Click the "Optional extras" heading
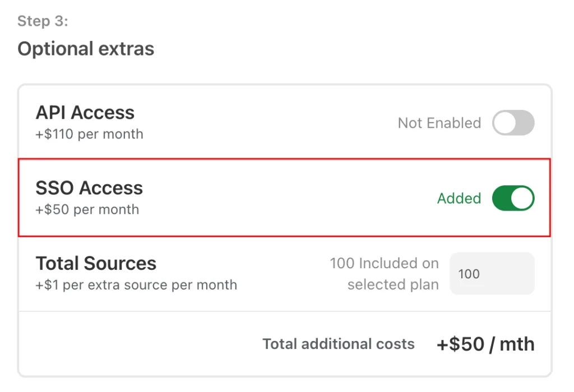This screenshot has height=392, width=574. click(x=86, y=49)
